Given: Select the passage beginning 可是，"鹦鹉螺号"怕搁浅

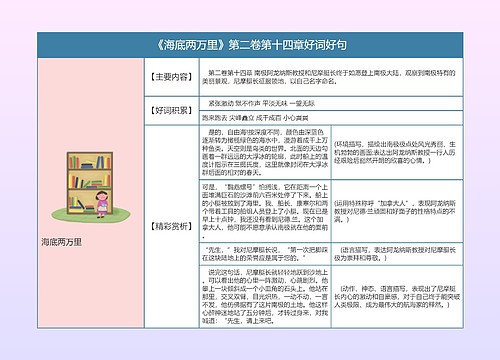Looking at the screenshot, I should click(265, 211).
